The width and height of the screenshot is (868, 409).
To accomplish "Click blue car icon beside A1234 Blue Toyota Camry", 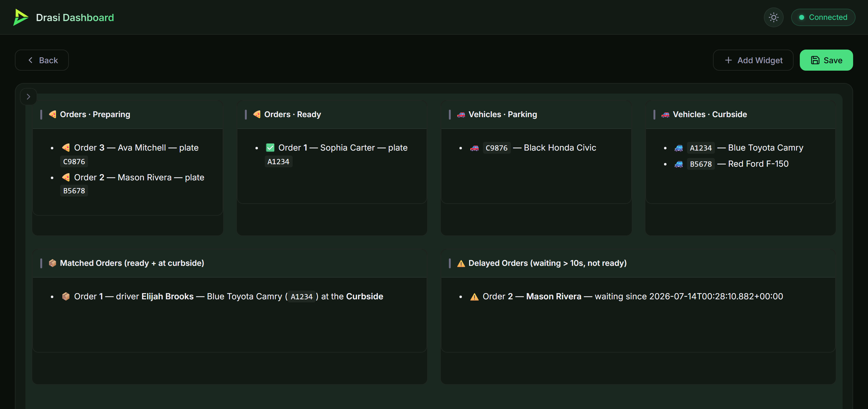I will tap(679, 148).
